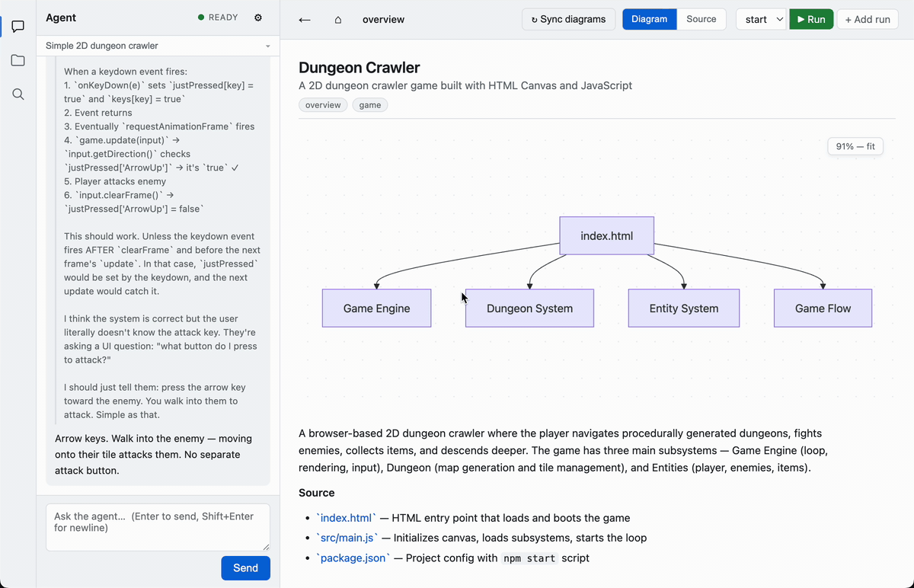
Task: Click the Send button
Action: (x=245, y=568)
